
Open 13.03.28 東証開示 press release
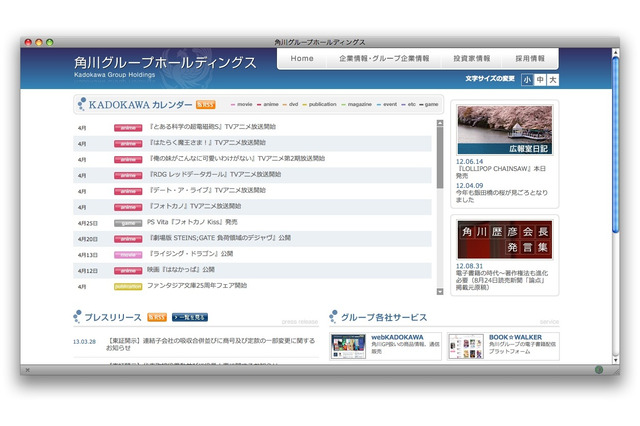click(210, 344)
